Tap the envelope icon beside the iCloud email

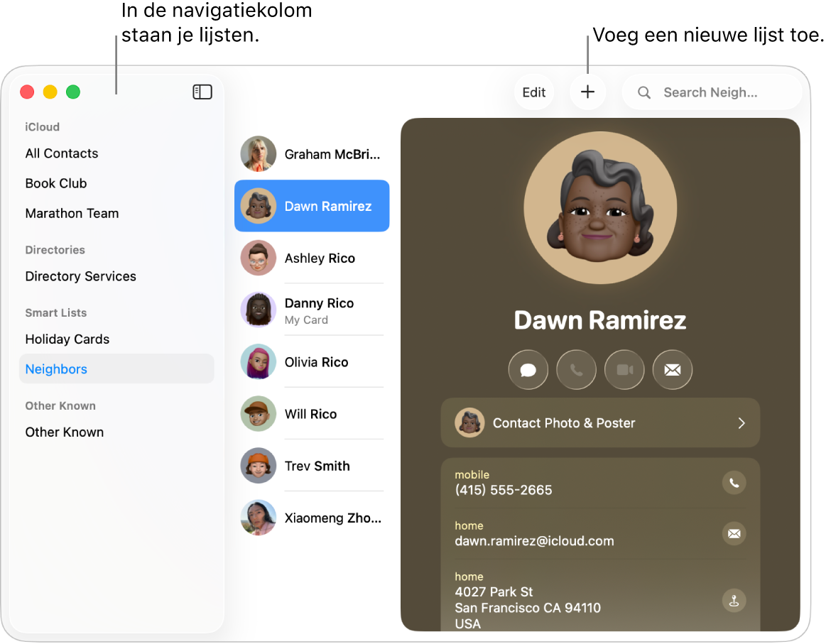coord(734,533)
